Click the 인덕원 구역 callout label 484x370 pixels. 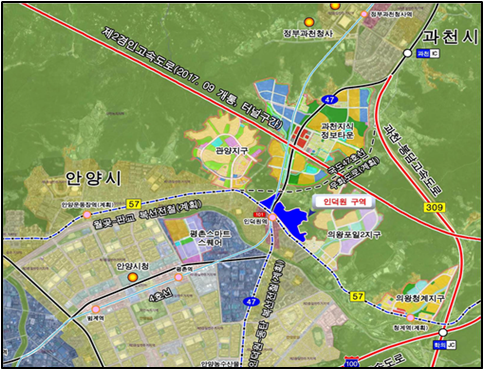(x=345, y=202)
